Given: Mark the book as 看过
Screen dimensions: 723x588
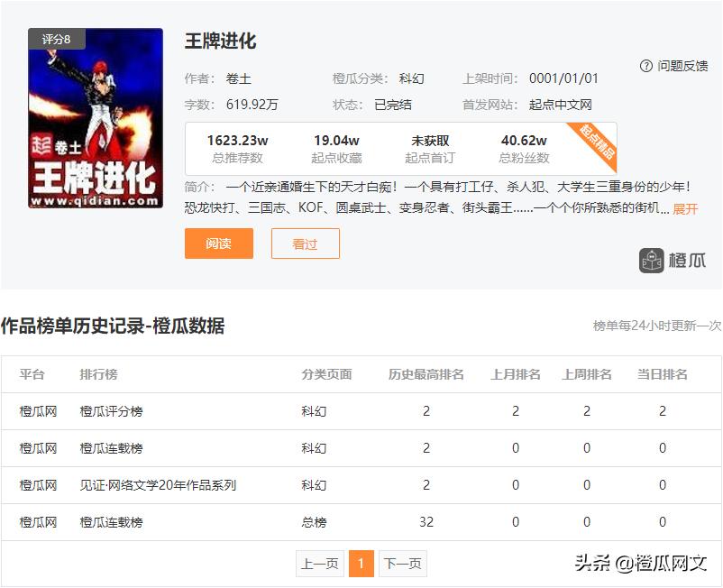Looking at the screenshot, I should pyautogui.click(x=305, y=243).
